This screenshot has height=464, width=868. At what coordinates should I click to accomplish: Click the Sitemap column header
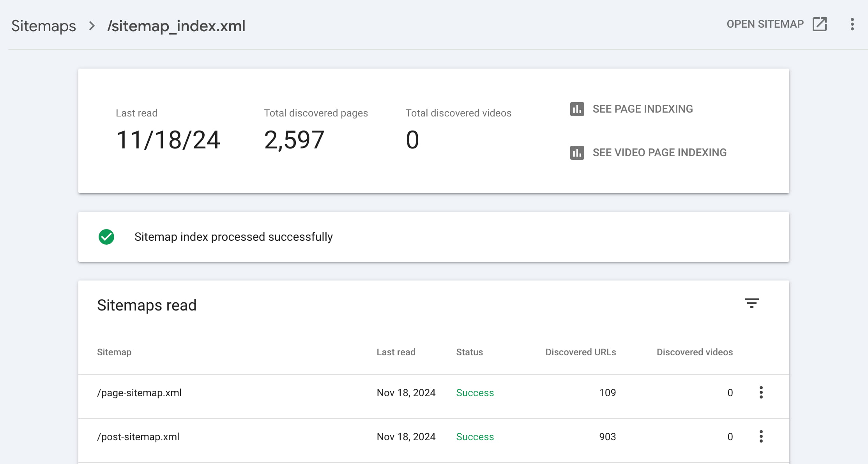[x=114, y=352]
